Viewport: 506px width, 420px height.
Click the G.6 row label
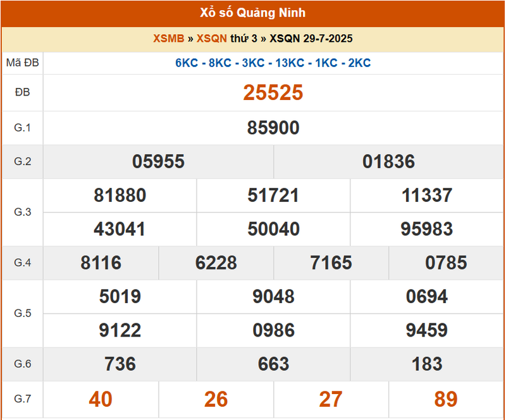click(23, 364)
